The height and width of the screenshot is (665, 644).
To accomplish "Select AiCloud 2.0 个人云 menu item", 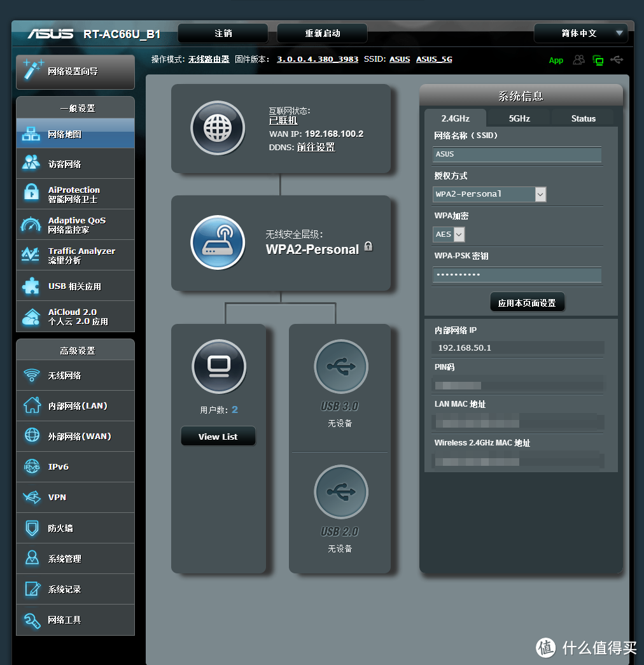I will pos(76,317).
